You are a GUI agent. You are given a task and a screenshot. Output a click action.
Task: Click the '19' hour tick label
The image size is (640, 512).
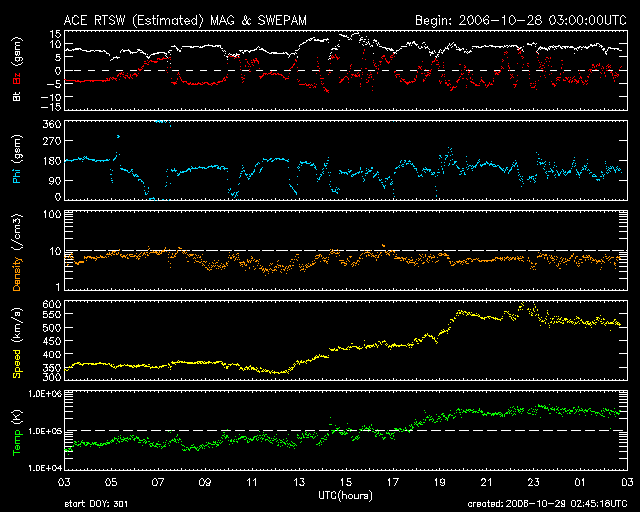tap(440, 483)
